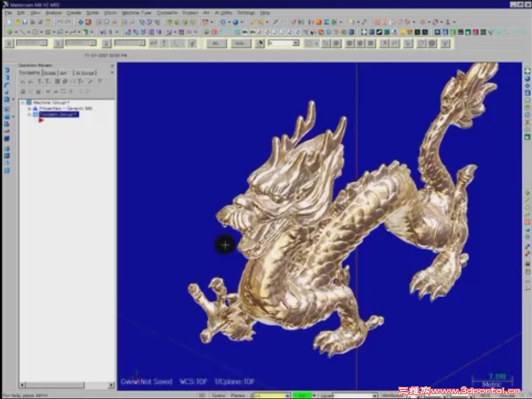Viewport: 532px width, 399px height.
Task: Collapse the Toolpath Group-1 node
Action: 29,115
